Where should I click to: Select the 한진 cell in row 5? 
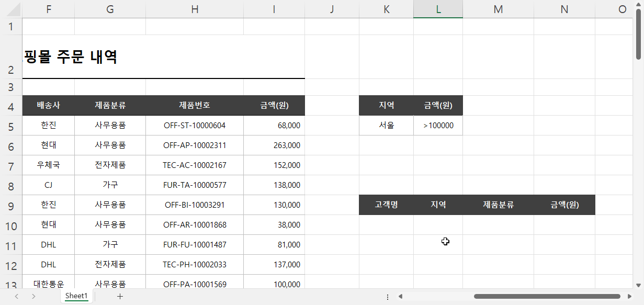[x=49, y=126]
